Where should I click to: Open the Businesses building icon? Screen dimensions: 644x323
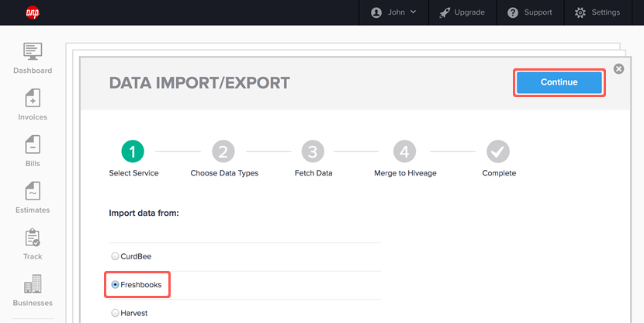33,284
